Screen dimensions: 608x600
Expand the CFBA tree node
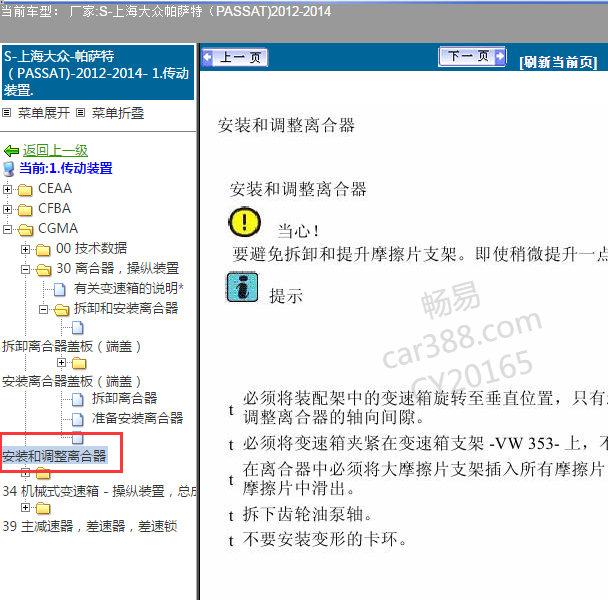pyautogui.click(x=7, y=209)
